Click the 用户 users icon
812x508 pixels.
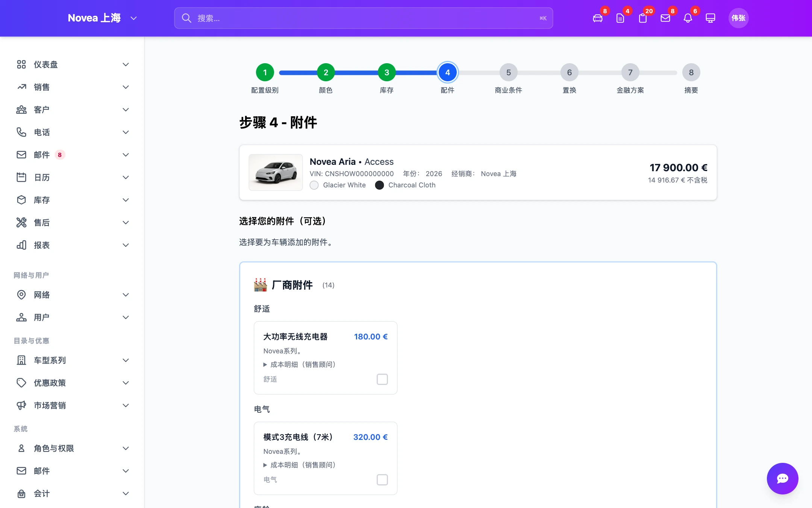21,317
